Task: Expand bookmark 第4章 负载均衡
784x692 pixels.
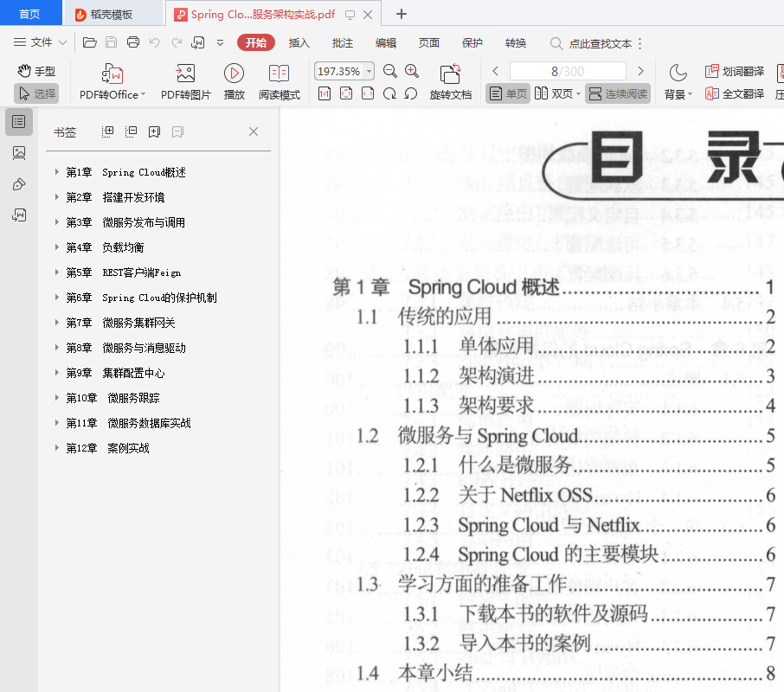Action: 56,247
